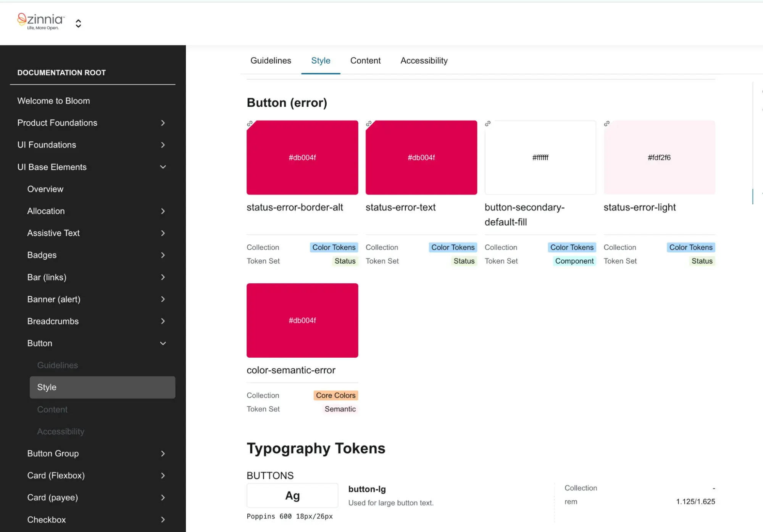
Task: Click status-error-border-alt color swatch
Action: (302, 158)
